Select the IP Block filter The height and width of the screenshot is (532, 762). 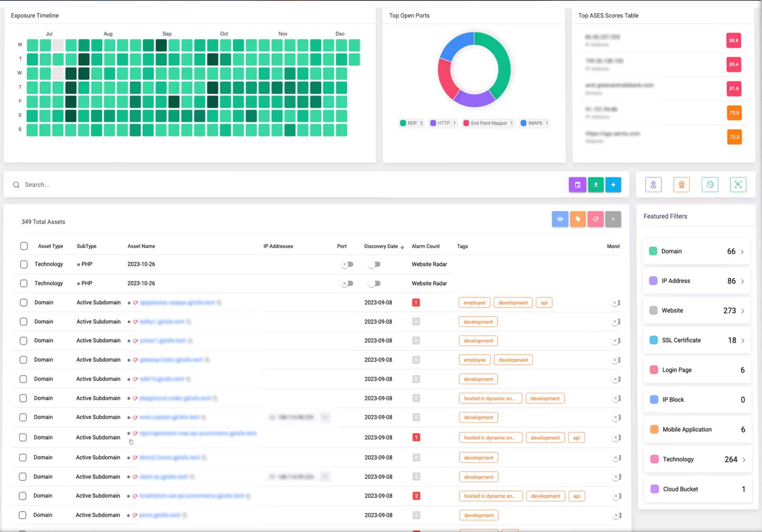point(697,400)
